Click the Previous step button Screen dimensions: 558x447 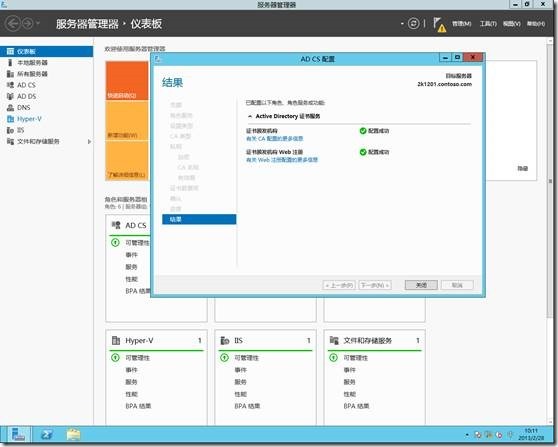point(339,285)
